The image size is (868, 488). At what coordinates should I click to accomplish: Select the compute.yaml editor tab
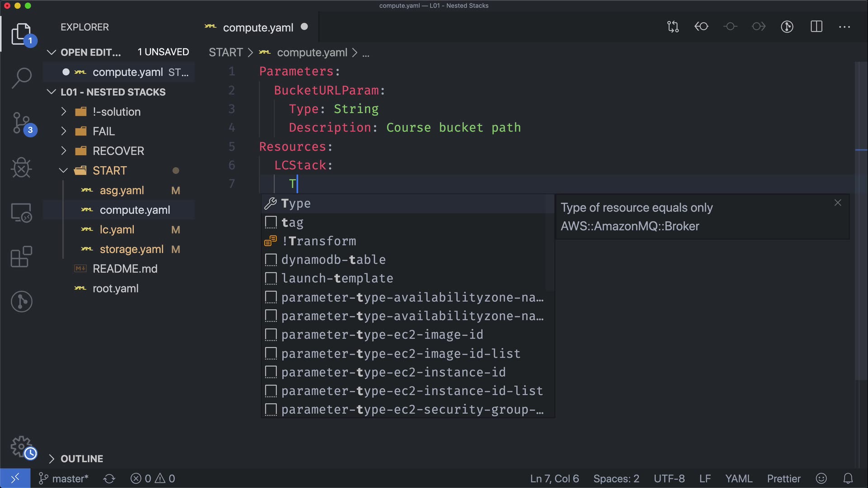coord(258,28)
